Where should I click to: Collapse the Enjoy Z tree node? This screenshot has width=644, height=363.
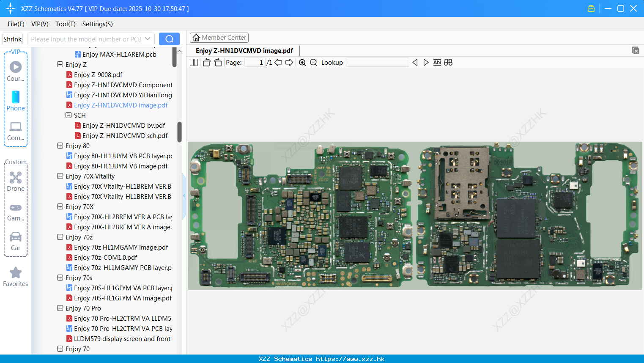click(x=60, y=64)
